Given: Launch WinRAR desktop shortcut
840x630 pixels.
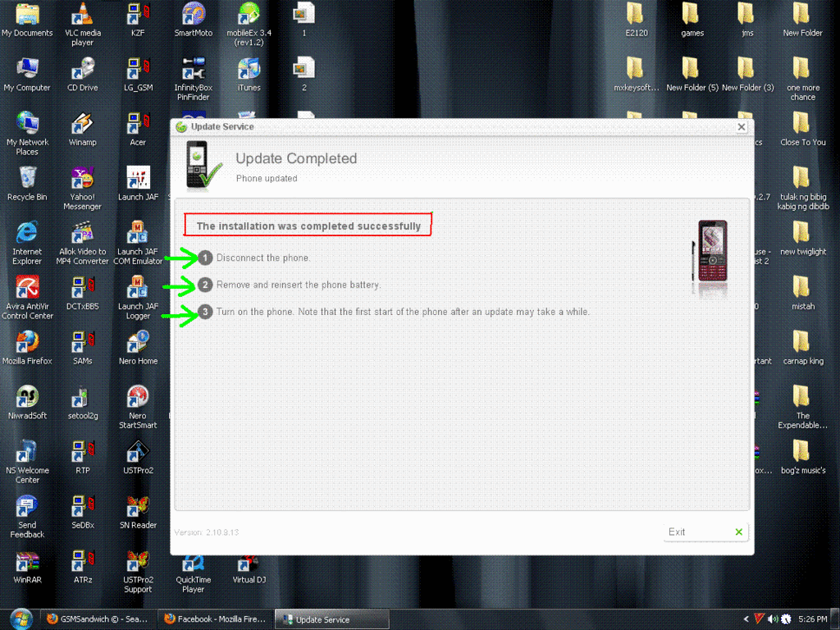Looking at the screenshot, I should coord(27,567).
